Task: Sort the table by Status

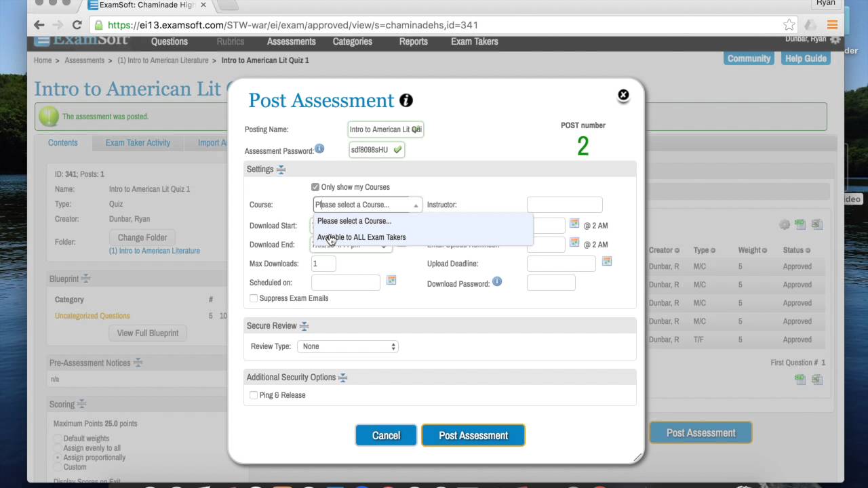Action: pos(797,250)
